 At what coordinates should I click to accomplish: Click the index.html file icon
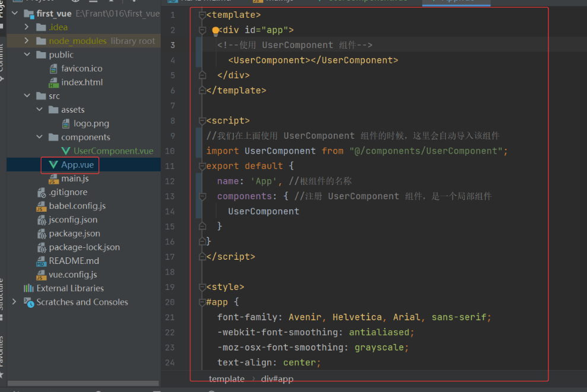pos(53,82)
